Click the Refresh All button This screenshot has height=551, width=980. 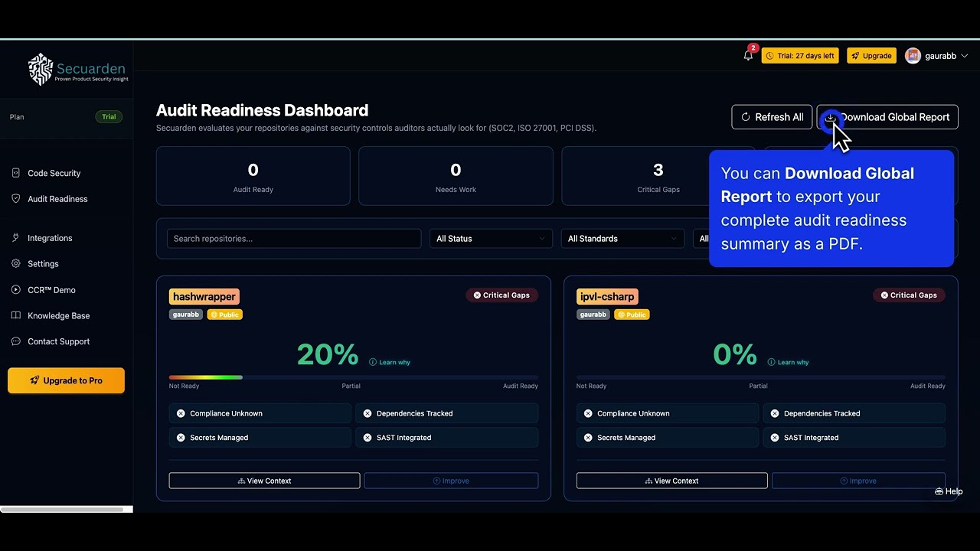tap(772, 117)
